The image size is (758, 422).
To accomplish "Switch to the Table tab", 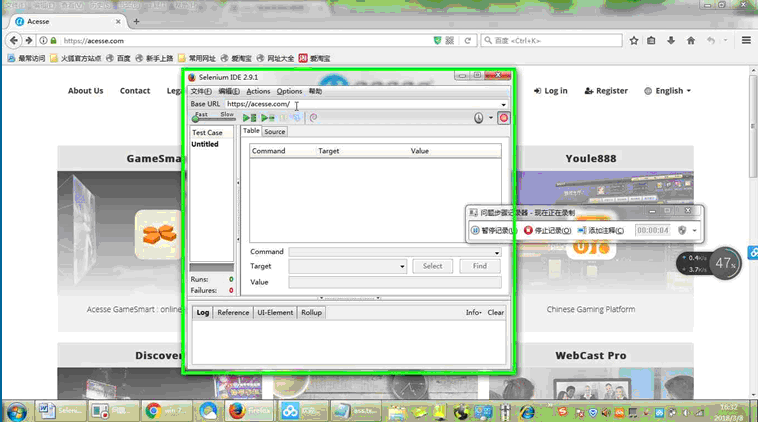I will [x=251, y=131].
